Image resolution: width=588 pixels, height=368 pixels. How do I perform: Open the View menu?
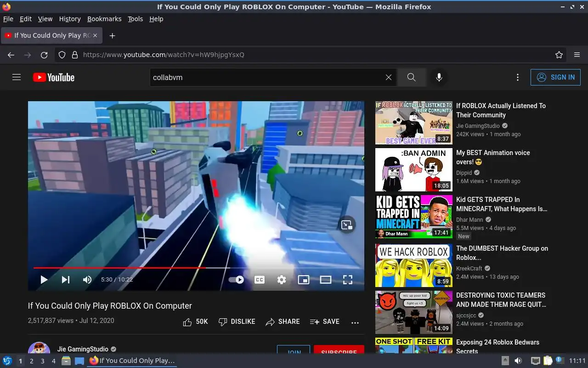click(x=45, y=19)
